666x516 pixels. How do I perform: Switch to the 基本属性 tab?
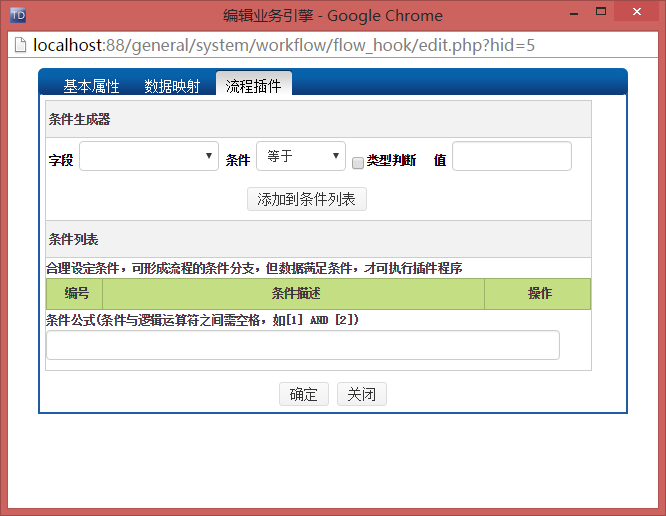point(91,86)
